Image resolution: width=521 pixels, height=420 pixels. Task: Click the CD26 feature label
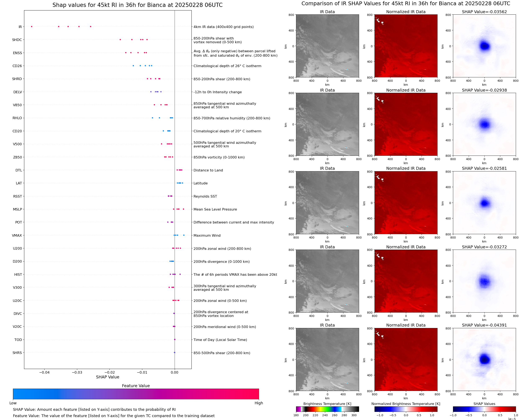click(17, 66)
